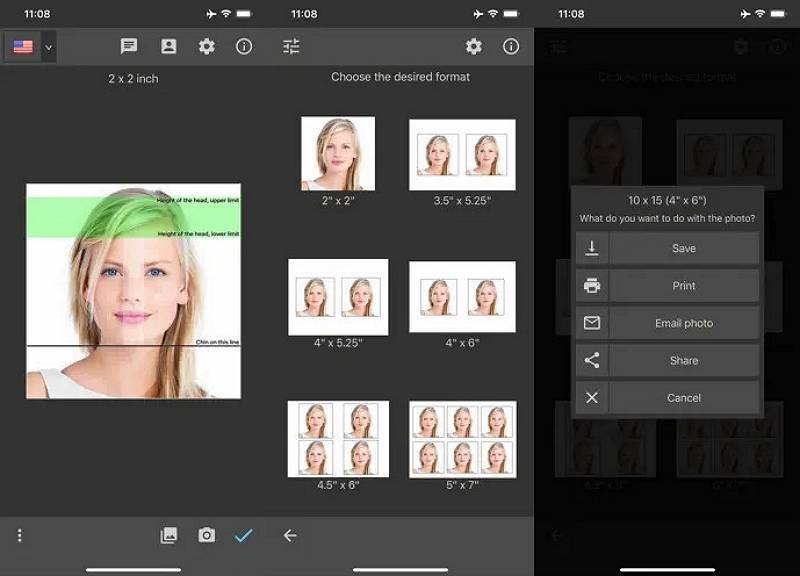Screen dimensions: 800x576
Task: Click the Email photo button
Action: pyautogui.click(x=684, y=323)
